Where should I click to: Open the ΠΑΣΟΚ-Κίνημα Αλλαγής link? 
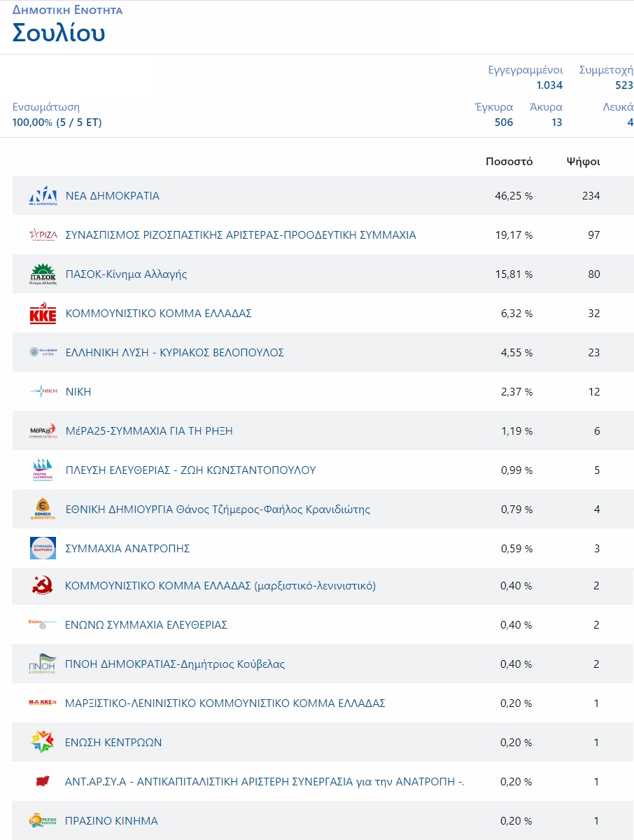pyautogui.click(x=127, y=274)
